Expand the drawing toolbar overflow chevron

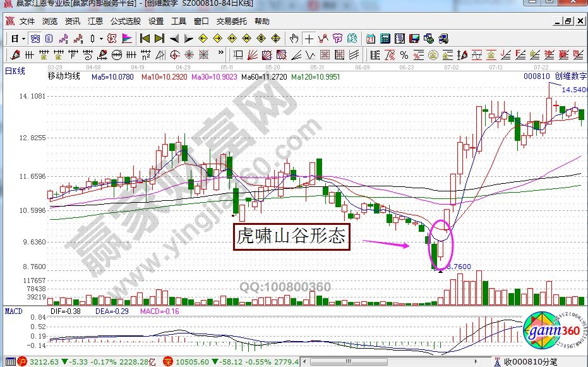221,54
